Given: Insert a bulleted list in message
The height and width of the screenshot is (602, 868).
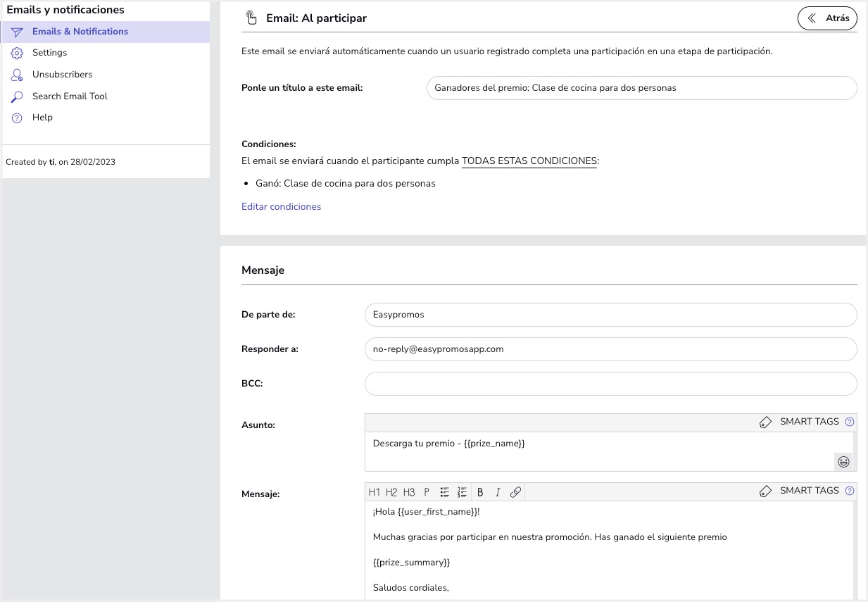Looking at the screenshot, I should pyautogui.click(x=445, y=492).
